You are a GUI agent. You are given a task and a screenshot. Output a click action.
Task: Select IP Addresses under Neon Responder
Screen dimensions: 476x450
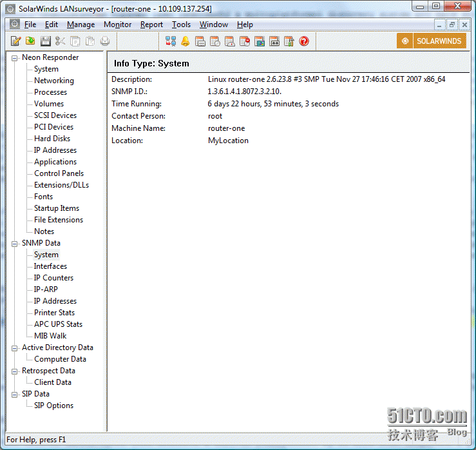[55, 150]
